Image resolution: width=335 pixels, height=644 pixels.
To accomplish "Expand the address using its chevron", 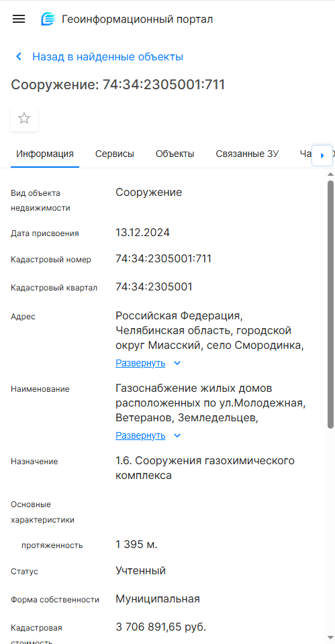I will point(177,364).
